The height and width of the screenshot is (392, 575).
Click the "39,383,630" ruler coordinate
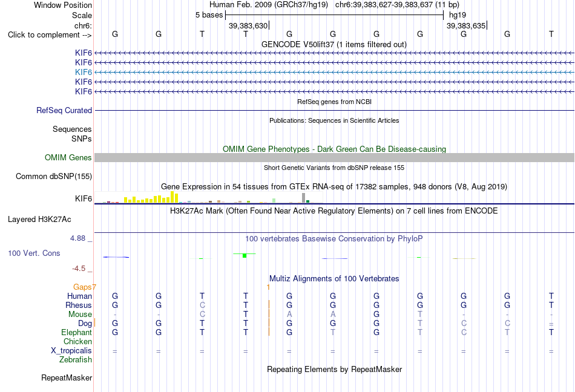pos(248,25)
